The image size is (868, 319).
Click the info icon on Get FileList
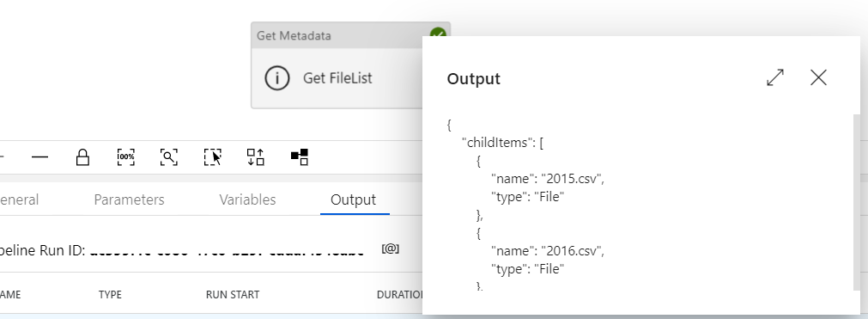pos(276,78)
